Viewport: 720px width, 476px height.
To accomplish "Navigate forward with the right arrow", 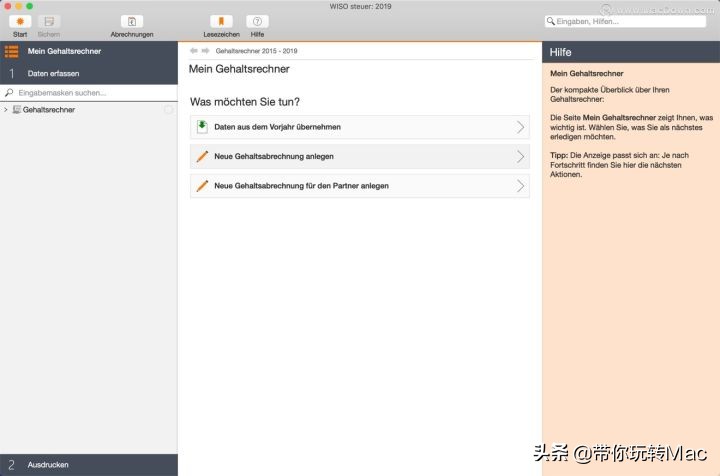I will point(206,50).
